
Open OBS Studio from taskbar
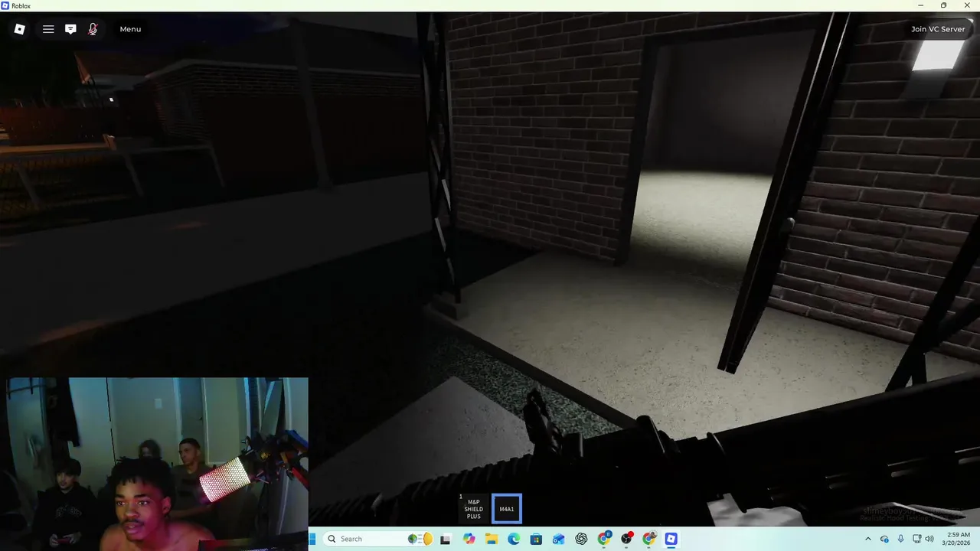coord(626,539)
